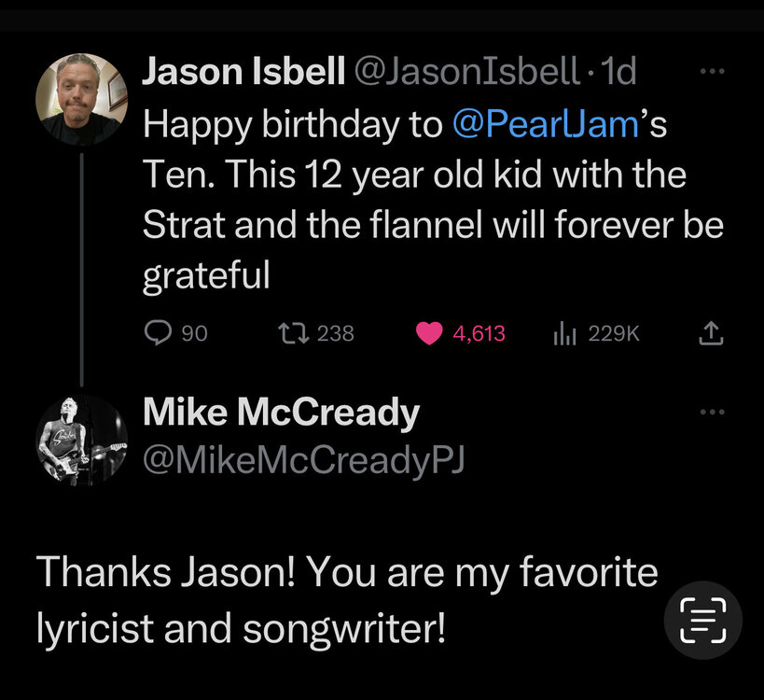Tap the @MikeMcCreadyPJ handle
The height and width of the screenshot is (700, 764).
click(304, 457)
